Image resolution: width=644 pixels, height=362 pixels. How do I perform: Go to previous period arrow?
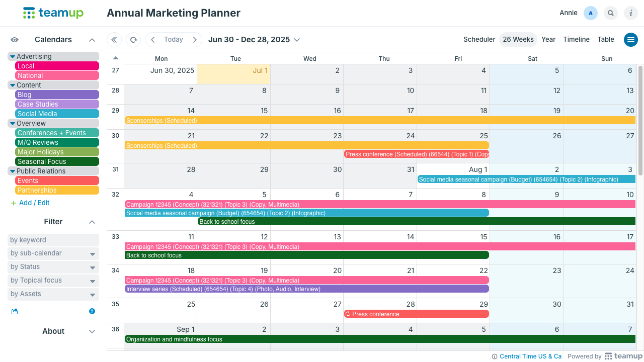[153, 40]
